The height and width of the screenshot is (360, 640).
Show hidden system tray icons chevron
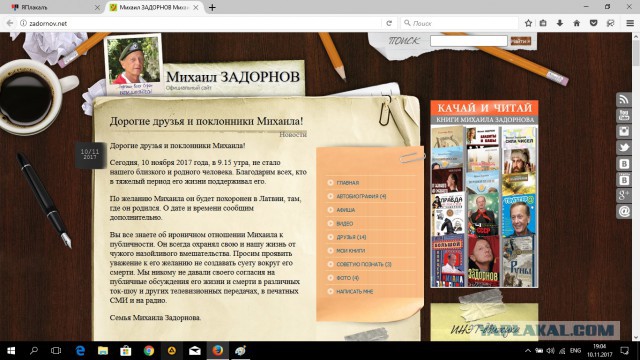pos(528,351)
